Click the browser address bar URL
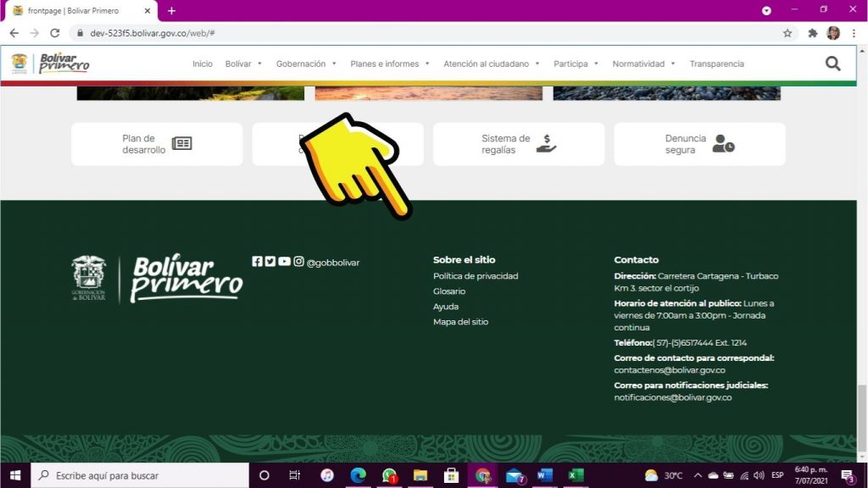 pyautogui.click(x=153, y=33)
